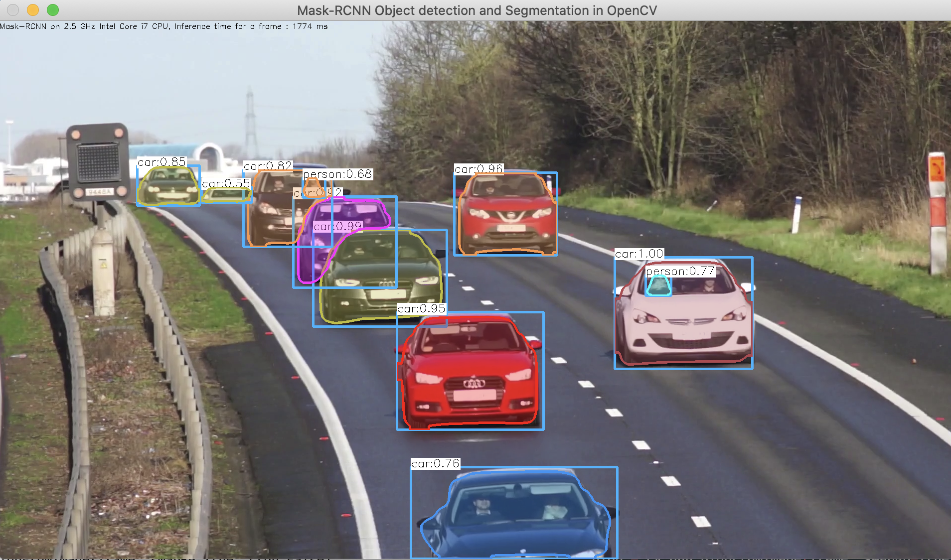Click the green zoom window button
The height and width of the screenshot is (560, 951).
(x=53, y=10)
